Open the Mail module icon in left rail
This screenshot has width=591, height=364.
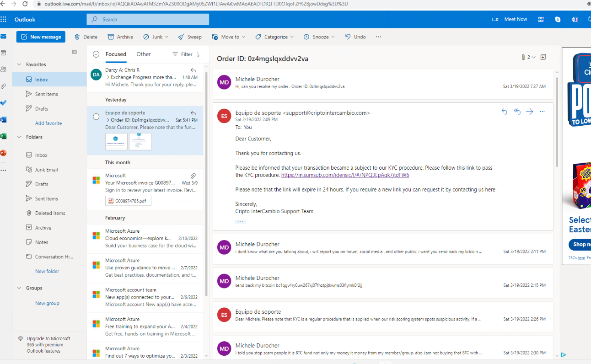3,37
